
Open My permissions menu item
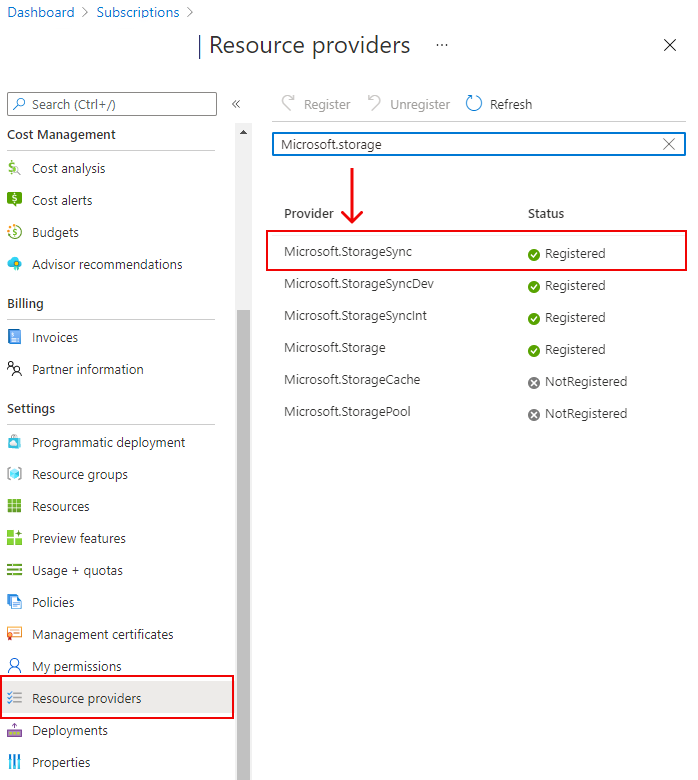tap(77, 667)
